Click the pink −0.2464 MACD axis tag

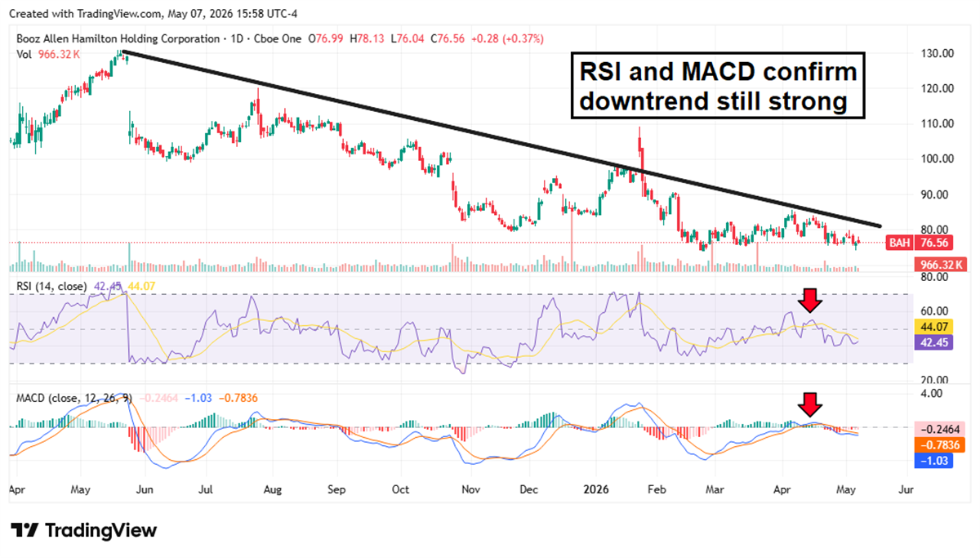tap(939, 428)
